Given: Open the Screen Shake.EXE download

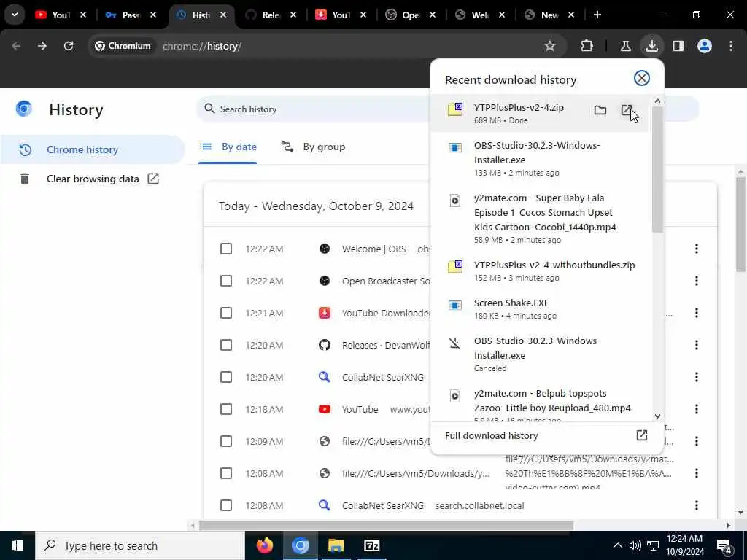Looking at the screenshot, I should pyautogui.click(x=541, y=308).
